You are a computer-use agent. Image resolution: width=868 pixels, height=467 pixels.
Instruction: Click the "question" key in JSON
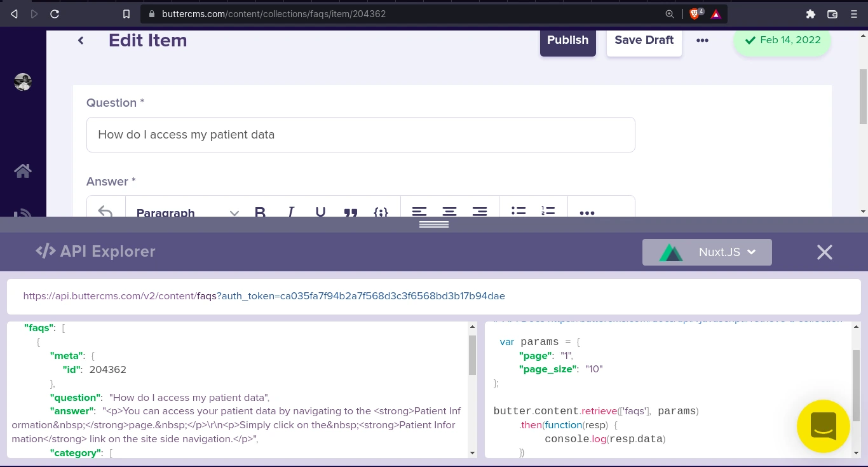tap(76, 398)
